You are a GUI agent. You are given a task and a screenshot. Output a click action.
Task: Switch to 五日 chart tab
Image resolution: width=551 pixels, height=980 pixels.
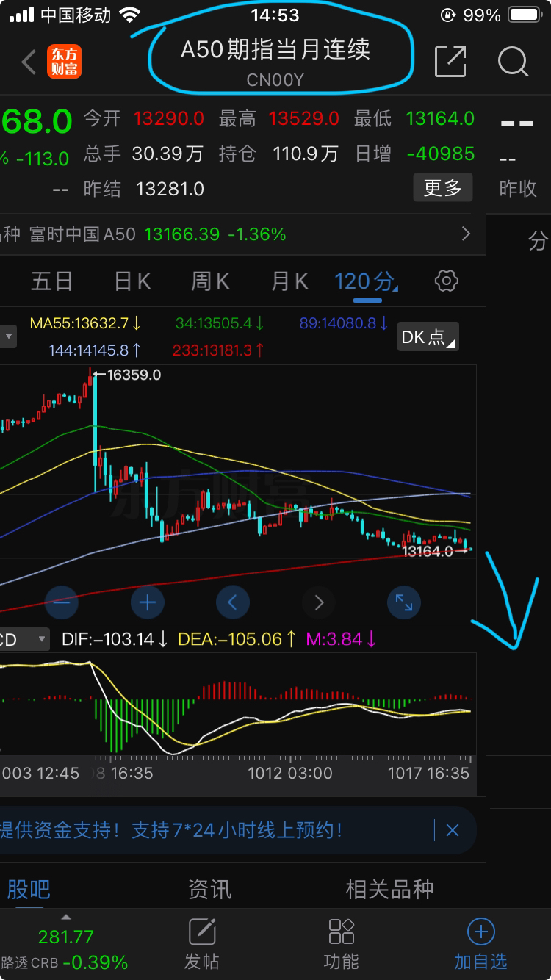[x=51, y=281]
